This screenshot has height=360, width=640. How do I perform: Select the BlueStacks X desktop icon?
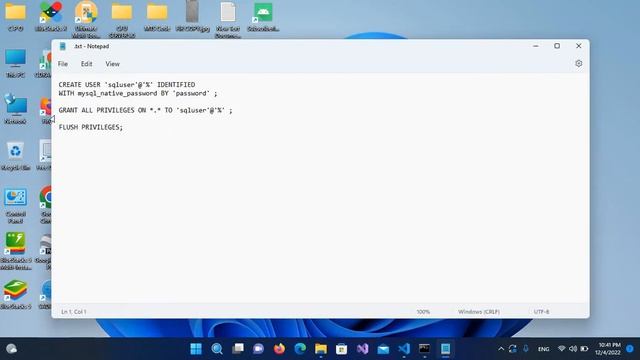point(51,17)
